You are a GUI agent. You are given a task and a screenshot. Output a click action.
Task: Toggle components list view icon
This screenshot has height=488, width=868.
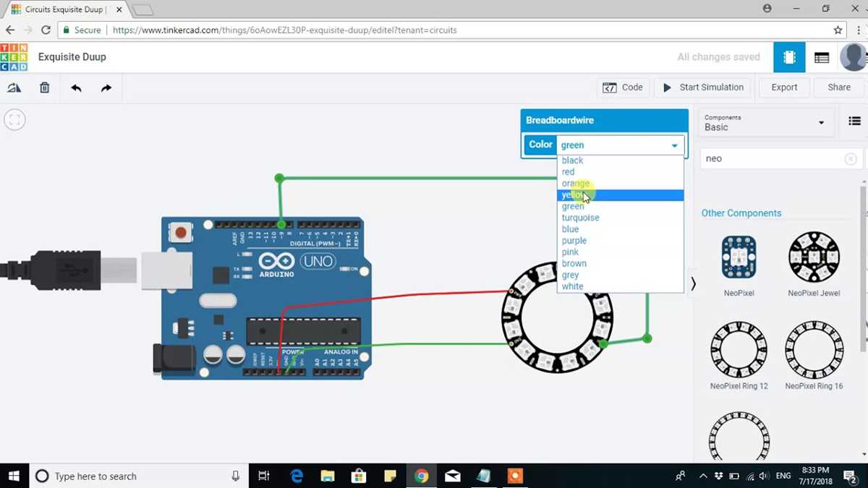point(854,121)
